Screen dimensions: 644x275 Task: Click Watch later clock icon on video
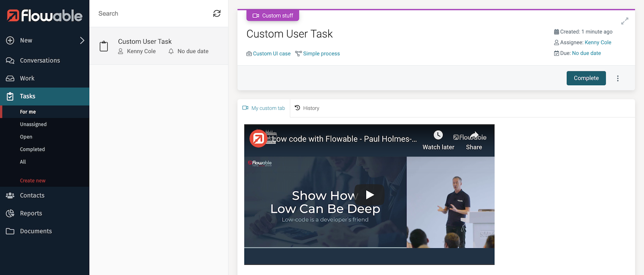(438, 135)
